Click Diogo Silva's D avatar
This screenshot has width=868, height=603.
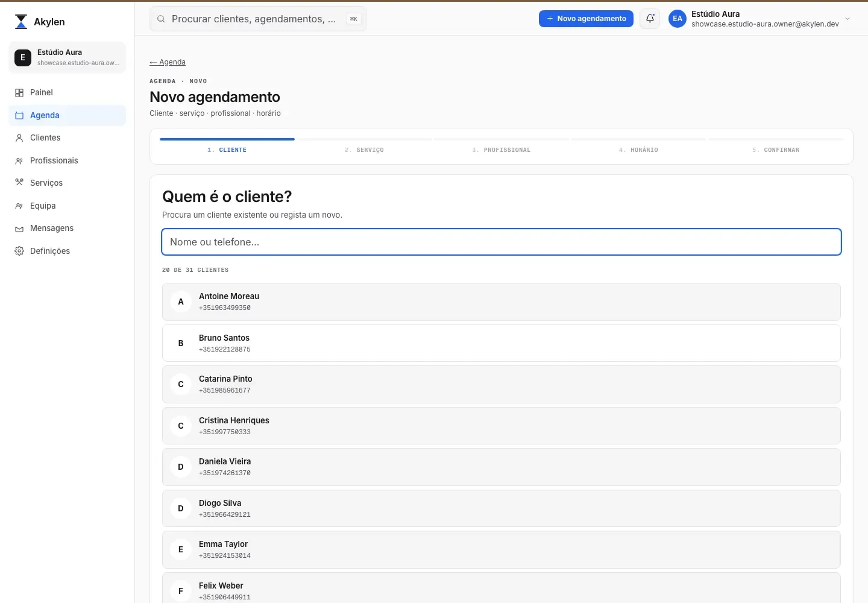181,509
